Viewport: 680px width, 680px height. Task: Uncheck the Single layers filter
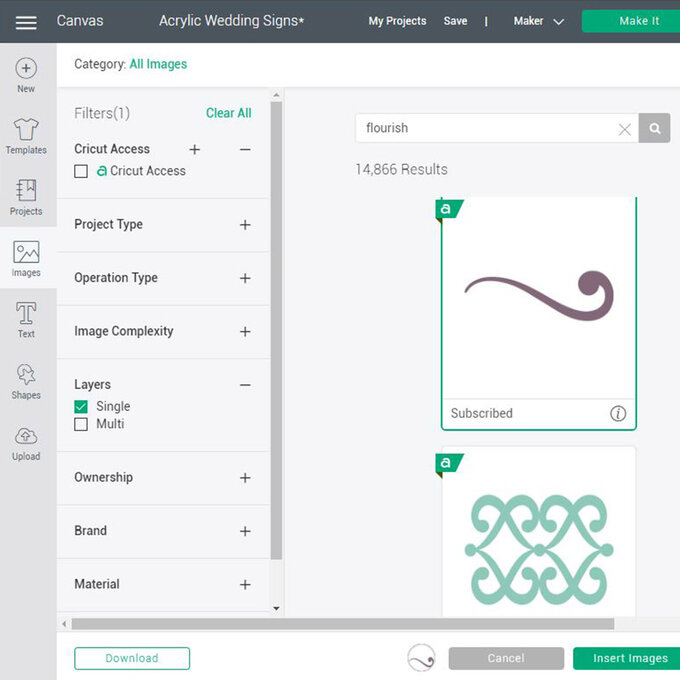(81, 406)
